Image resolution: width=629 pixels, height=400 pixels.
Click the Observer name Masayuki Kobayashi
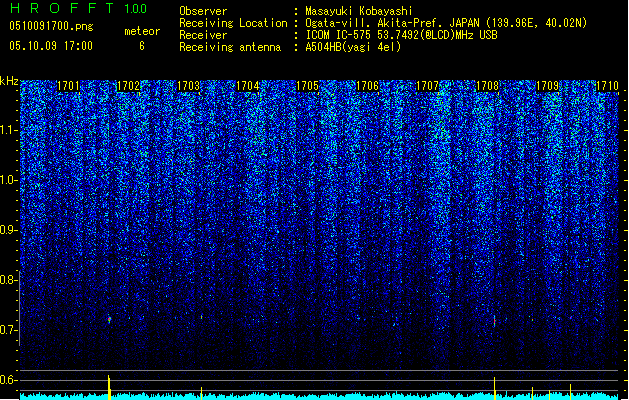[359, 11]
